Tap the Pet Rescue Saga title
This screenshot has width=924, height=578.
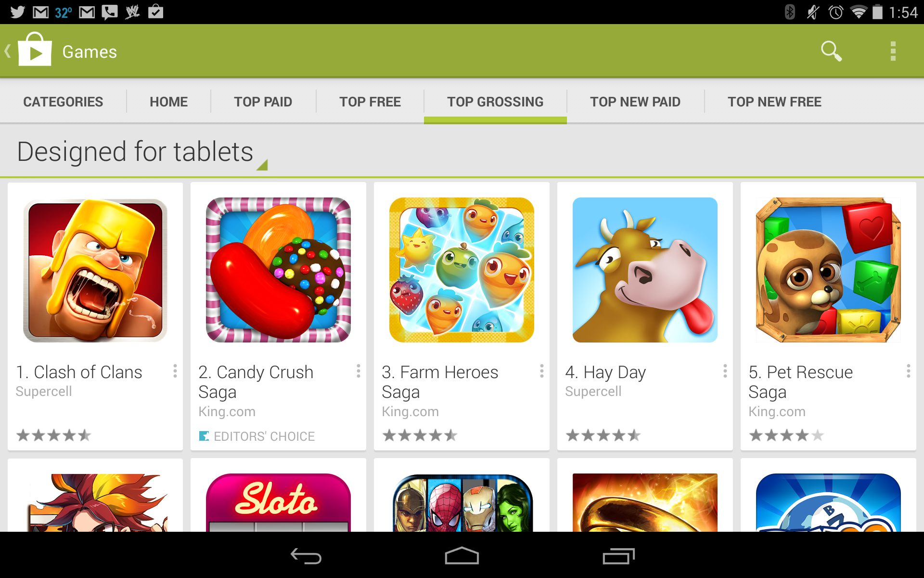coord(801,382)
